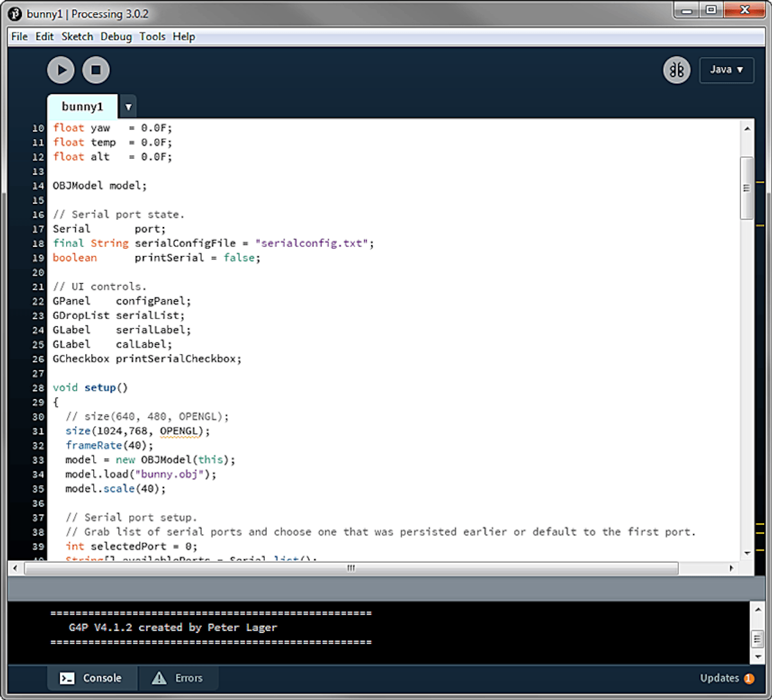The image size is (772, 700).
Task: Toggle the debugger with the butterfly icon
Action: 677,69
